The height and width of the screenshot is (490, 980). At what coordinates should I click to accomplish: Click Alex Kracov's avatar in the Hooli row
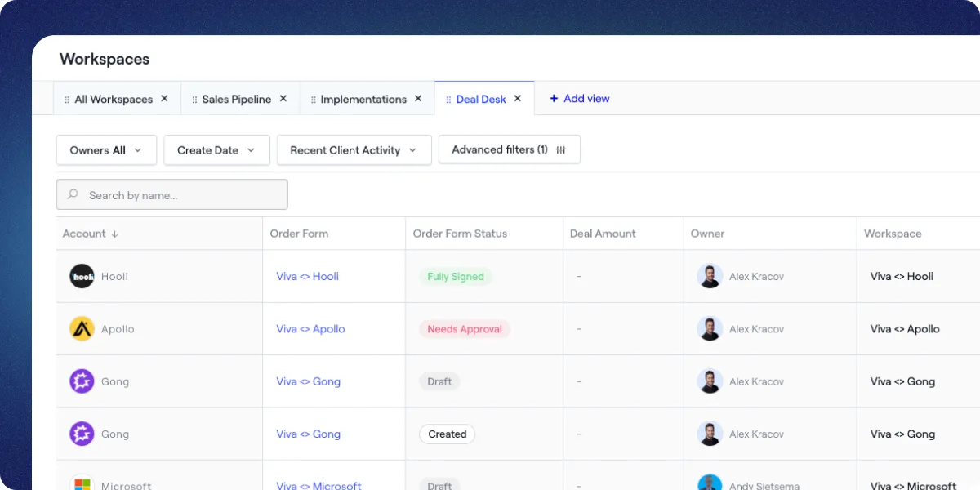click(710, 276)
